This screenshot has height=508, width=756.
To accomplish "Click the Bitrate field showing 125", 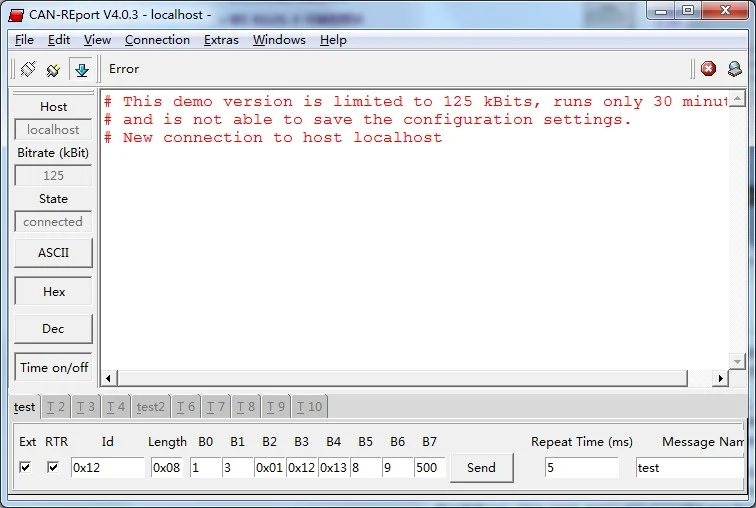I will tap(53, 175).
